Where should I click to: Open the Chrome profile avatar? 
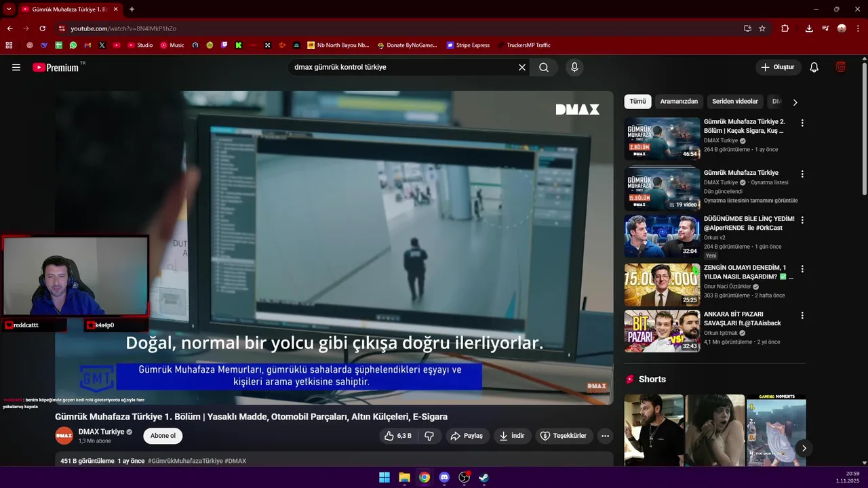pyautogui.click(x=842, y=28)
